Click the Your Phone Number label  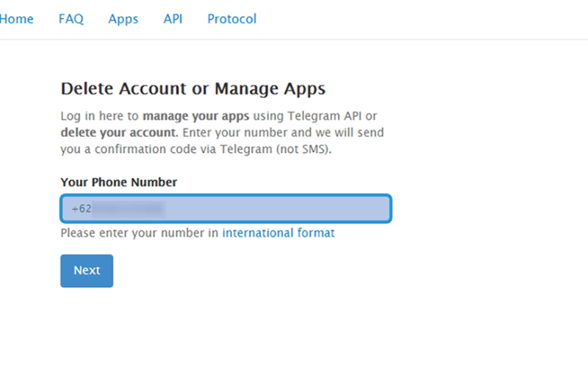tap(119, 182)
